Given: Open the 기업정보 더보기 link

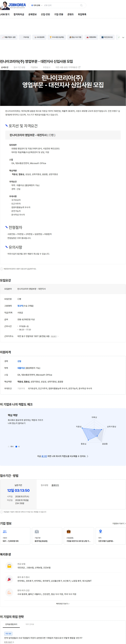Looking at the screenshot, I should pos(119,524).
